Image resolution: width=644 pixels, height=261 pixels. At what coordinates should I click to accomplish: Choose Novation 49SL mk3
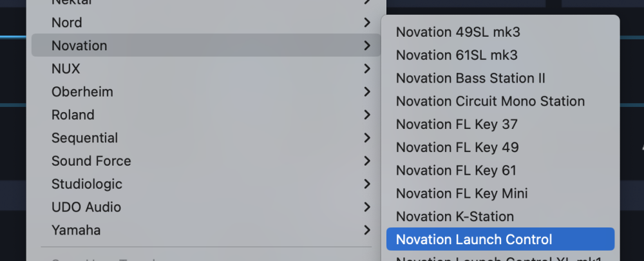(458, 32)
